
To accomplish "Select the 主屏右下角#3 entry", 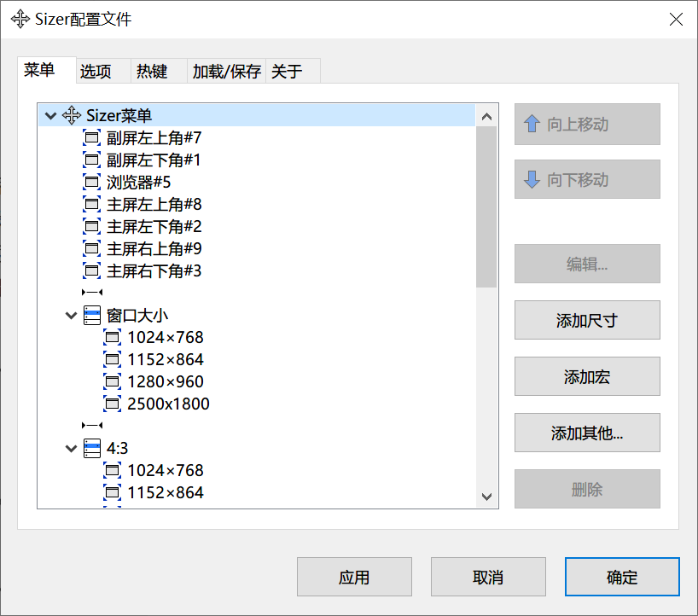I will (154, 270).
